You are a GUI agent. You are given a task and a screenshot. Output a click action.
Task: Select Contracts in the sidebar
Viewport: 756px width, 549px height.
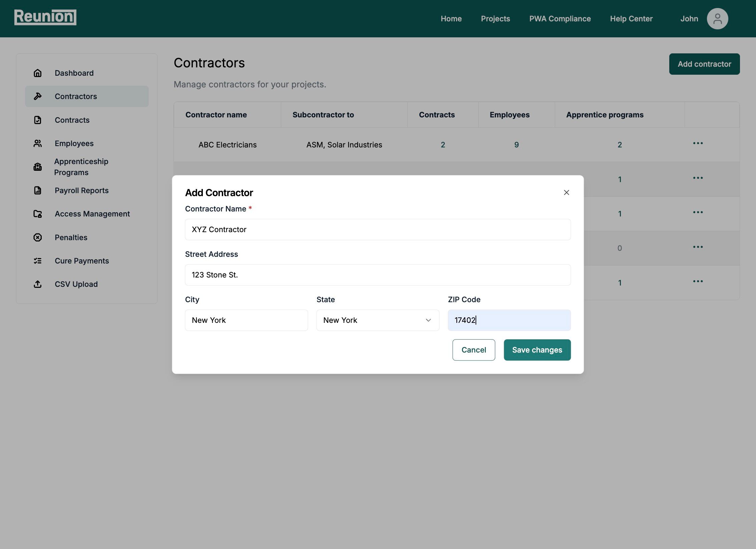click(x=87, y=120)
